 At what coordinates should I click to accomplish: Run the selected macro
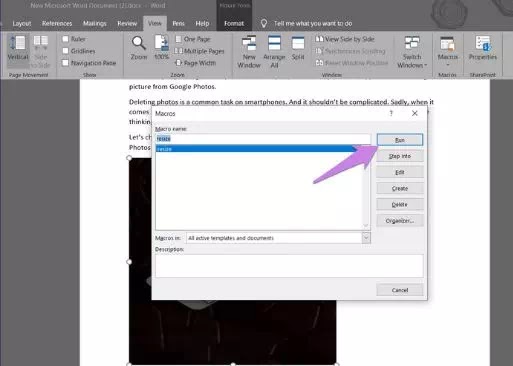(x=400, y=140)
